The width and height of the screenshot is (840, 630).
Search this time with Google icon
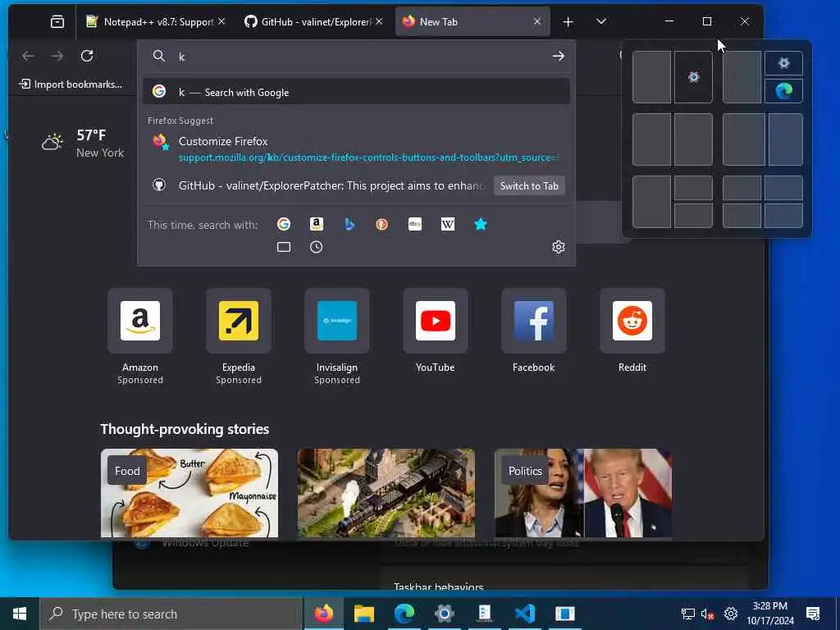tap(284, 224)
